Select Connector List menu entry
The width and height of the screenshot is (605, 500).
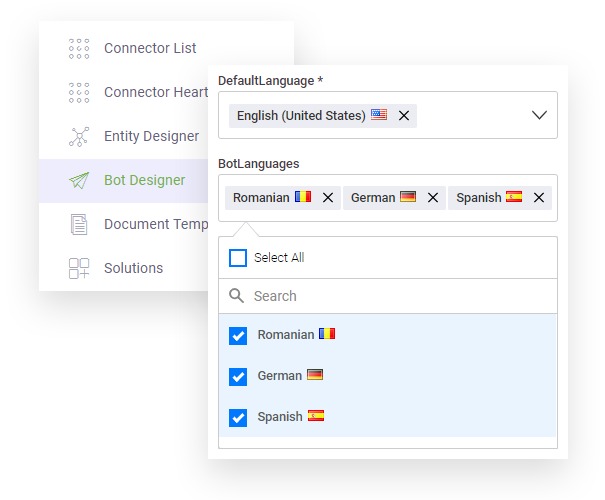coord(150,48)
